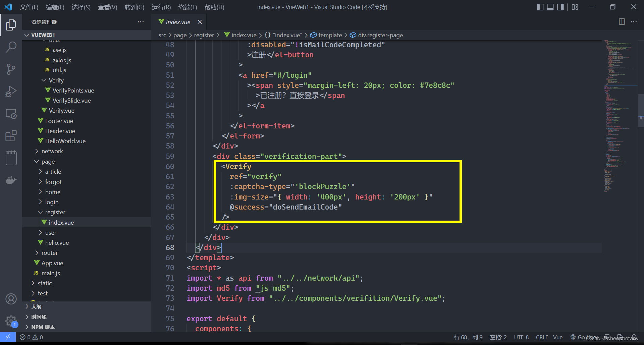Viewport: 644px width, 345px height.
Task: Open the 终端 menu
Action: (187, 7)
